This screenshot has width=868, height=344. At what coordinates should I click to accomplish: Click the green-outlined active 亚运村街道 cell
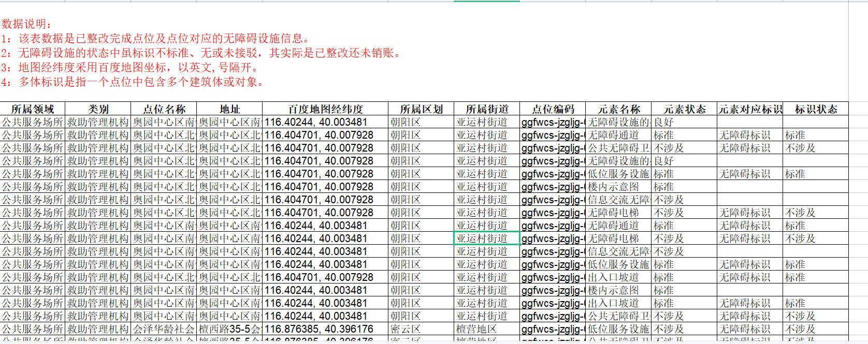click(x=487, y=238)
